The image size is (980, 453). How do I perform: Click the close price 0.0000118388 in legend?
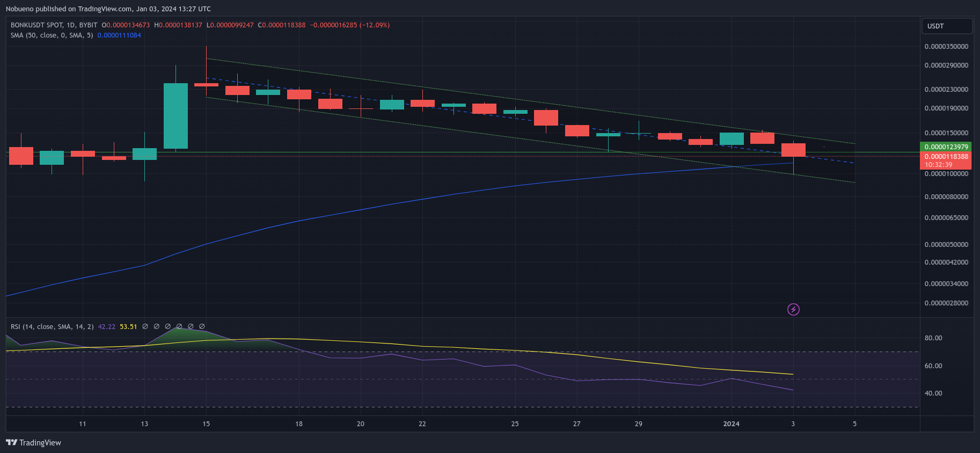pyautogui.click(x=284, y=25)
